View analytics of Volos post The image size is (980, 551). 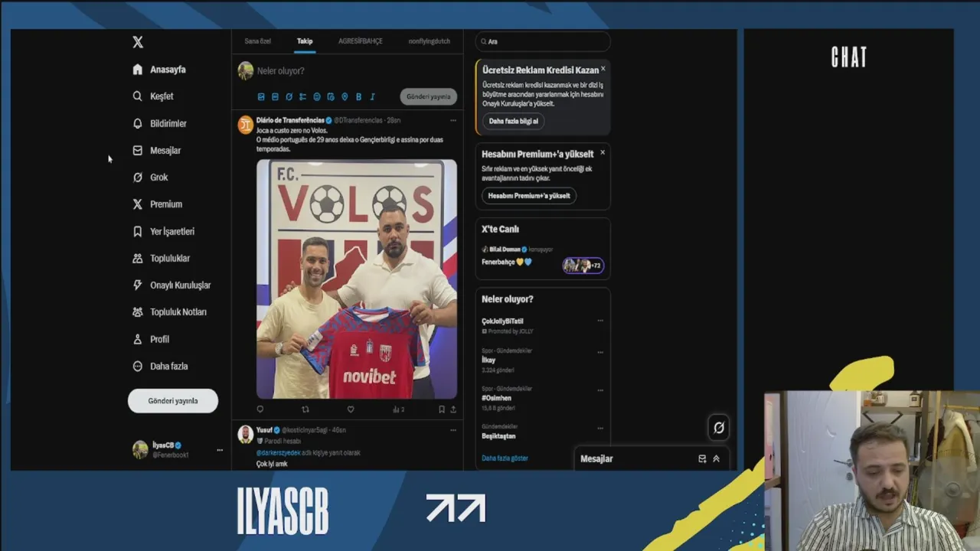398,409
